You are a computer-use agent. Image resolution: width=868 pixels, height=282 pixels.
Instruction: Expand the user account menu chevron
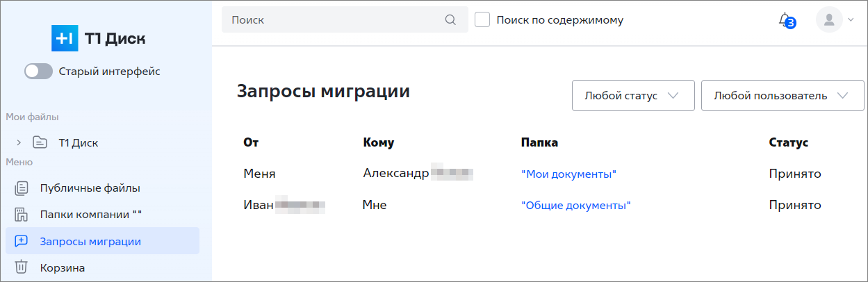tap(851, 20)
